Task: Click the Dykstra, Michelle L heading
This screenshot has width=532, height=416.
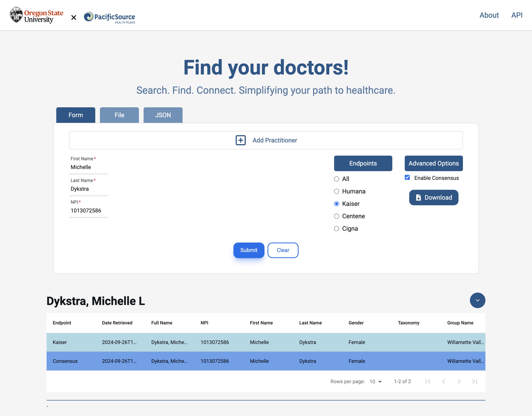Action: tap(96, 301)
